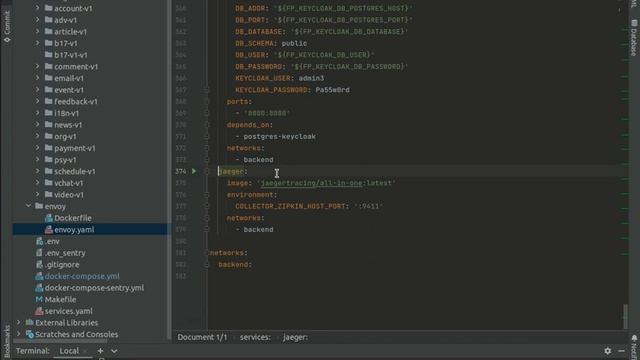The width and height of the screenshot is (640, 360).
Task: Expand the event-v1 folder
Action: point(38,89)
